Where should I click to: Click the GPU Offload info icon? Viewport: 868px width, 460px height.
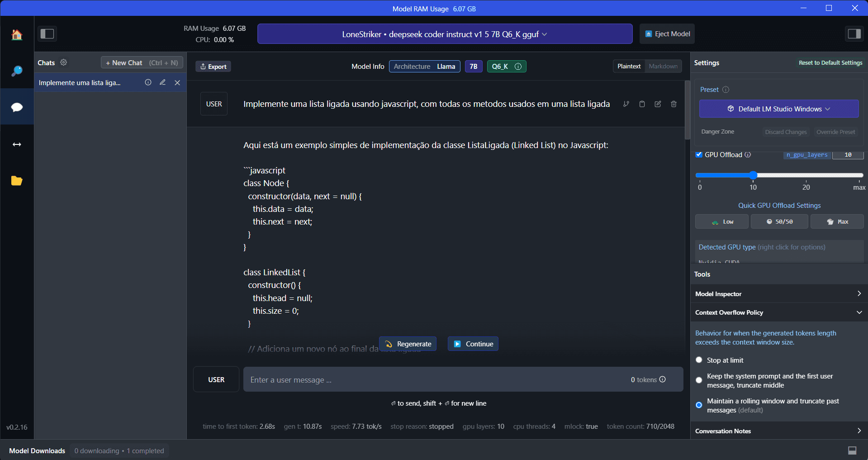click(748, 155)
